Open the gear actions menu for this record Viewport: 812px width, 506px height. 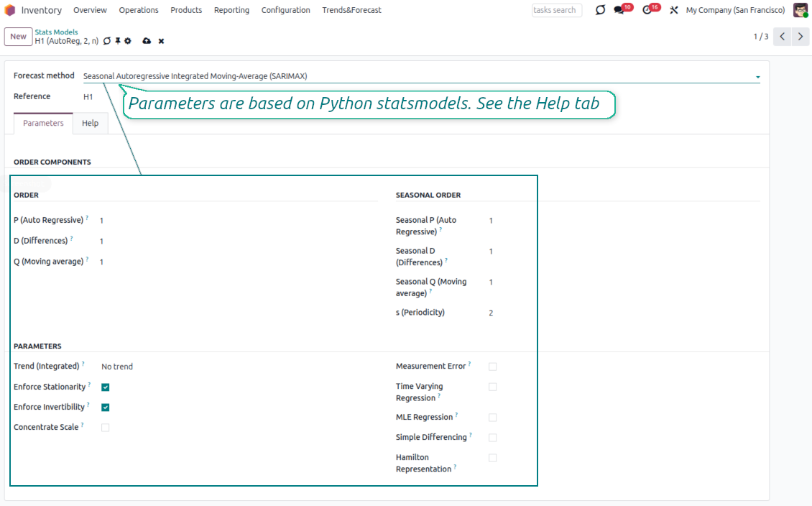point(128,41)
